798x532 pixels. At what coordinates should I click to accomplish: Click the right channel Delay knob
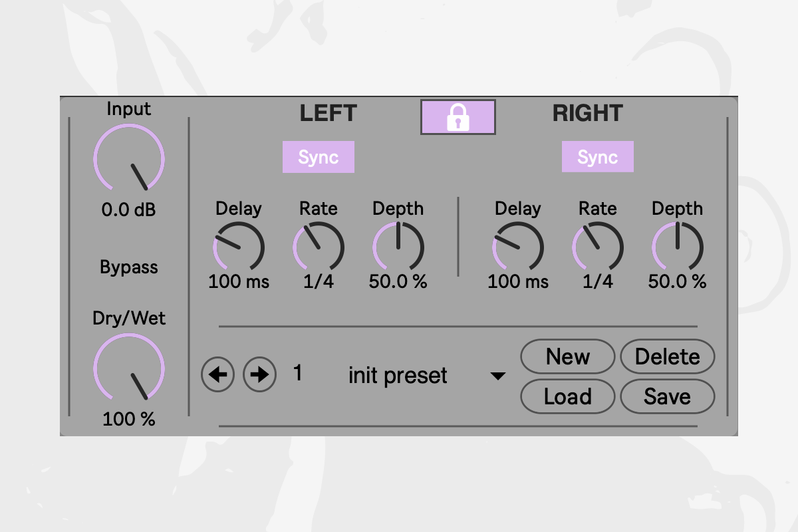(518, 247)
